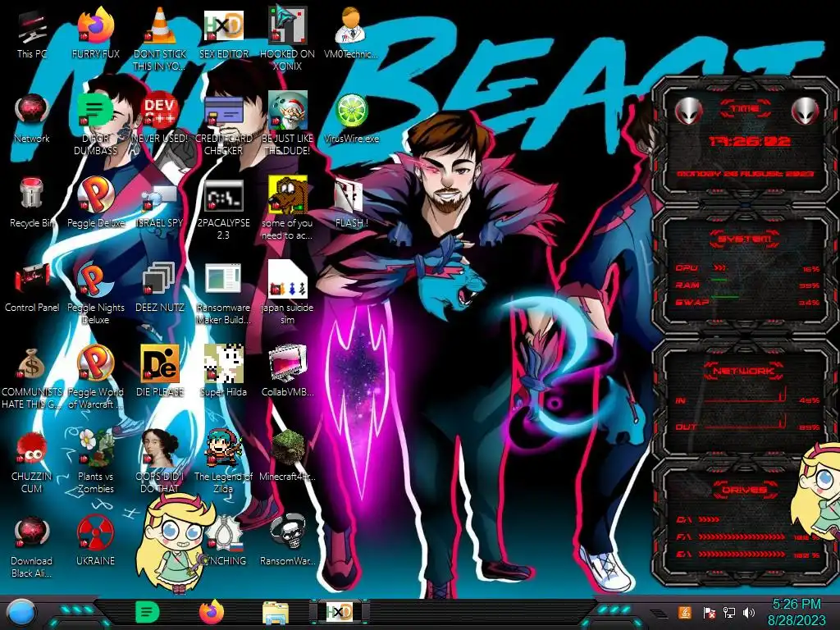Click the C:\ drive entry in gadget
840x630 pixels.
tap(698, 519)
